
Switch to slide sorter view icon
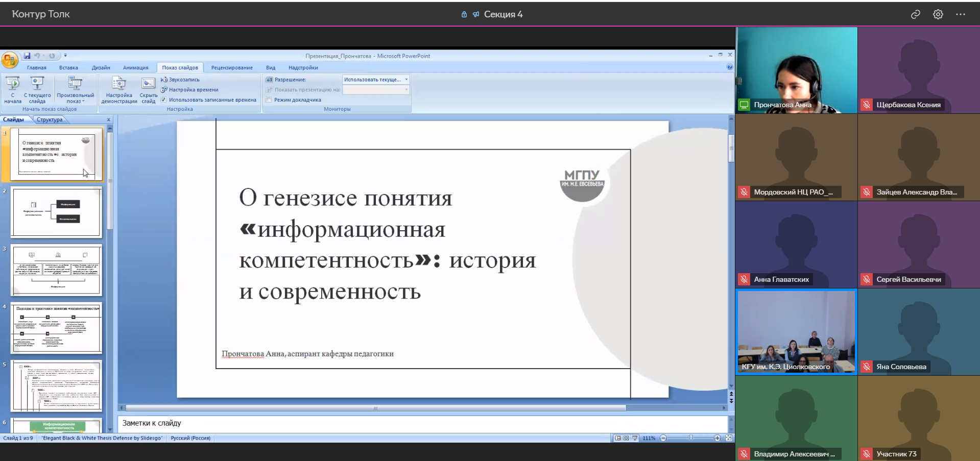point(626,438)
